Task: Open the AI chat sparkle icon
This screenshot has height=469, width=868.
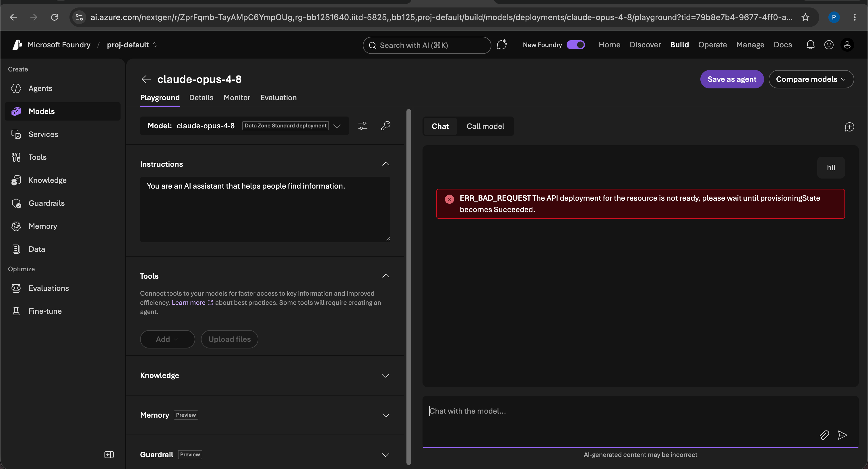Action: (x=502, y=45)
